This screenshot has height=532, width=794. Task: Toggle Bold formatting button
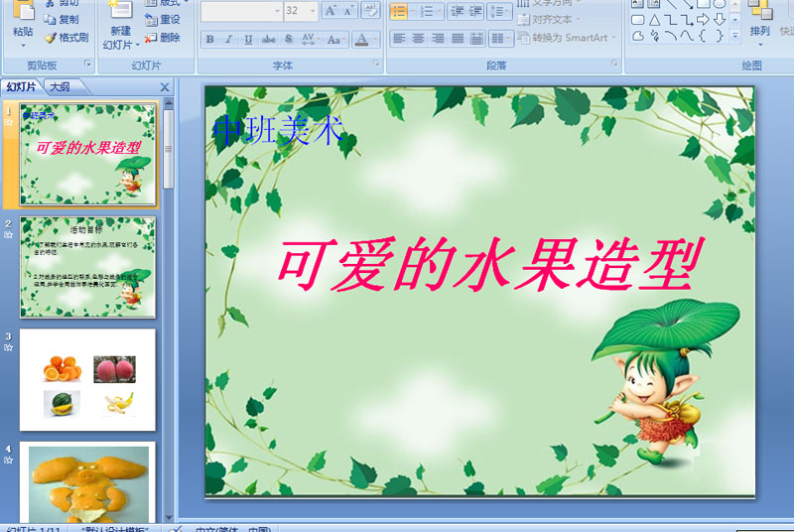210,40
